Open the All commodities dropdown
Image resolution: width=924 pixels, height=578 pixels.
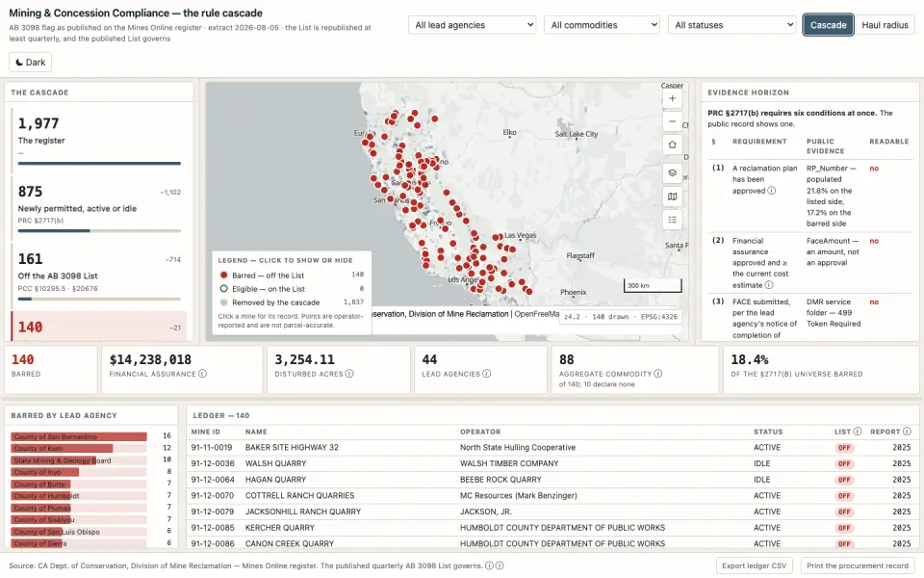[x=602, y=25]
